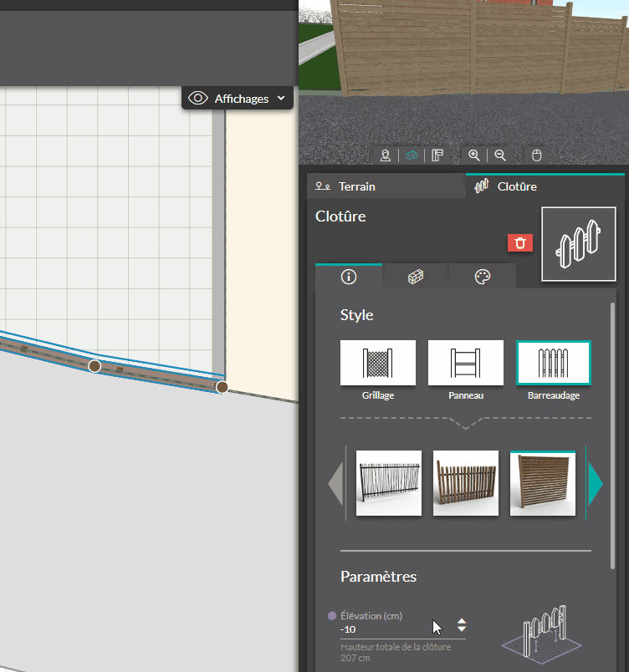Open the fence information tab
The width and height of the screenshot is (629, 672).
coord(349,277)
